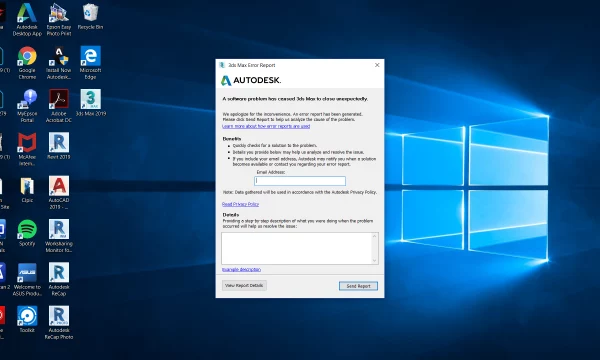Select the AutoCAD 2019 shortcut
This screenshot has height=360, width=600.
pos(59,192)
